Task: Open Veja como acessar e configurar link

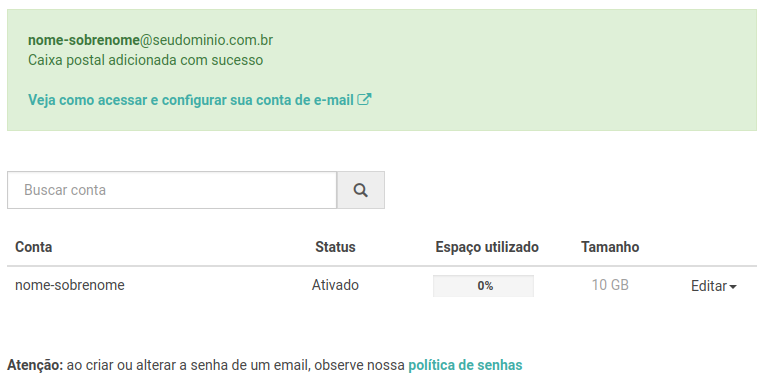Action: pyautogui.click(x=200, y=100)
